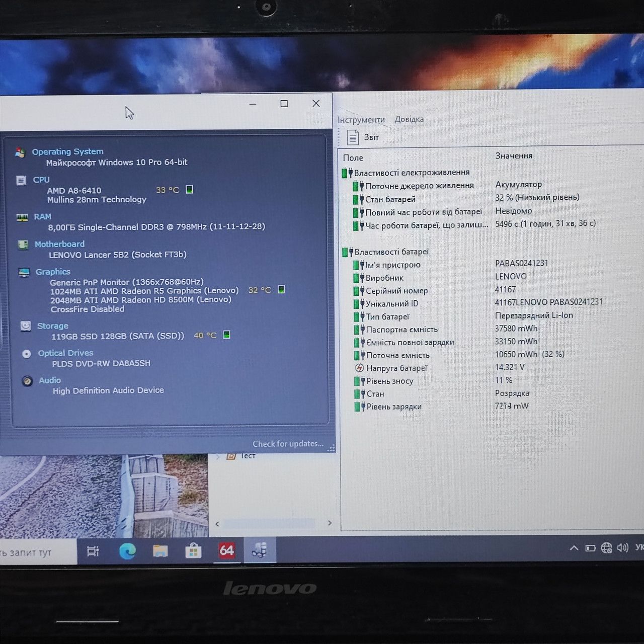This screenshot has width=644, height=644.
Task: Click the 37580 mWh value
Action: coord(516,328)
